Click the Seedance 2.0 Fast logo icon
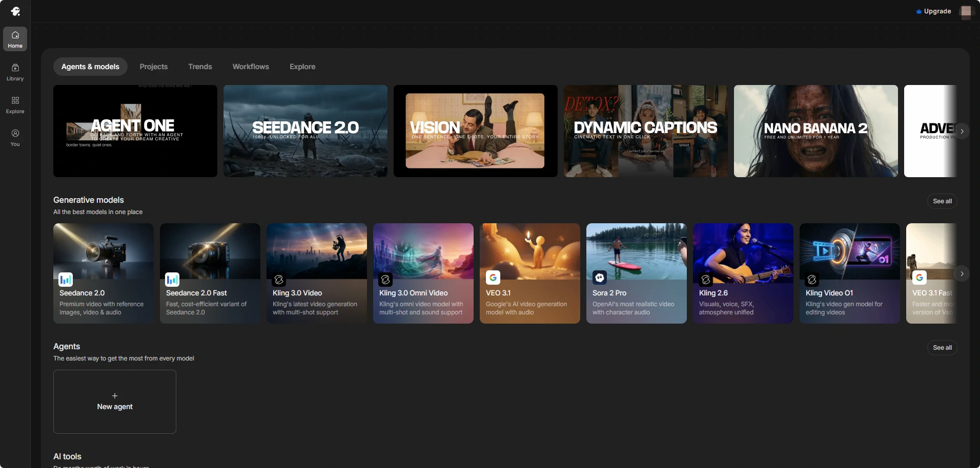 pyautogui.click(x=172, y=279)
